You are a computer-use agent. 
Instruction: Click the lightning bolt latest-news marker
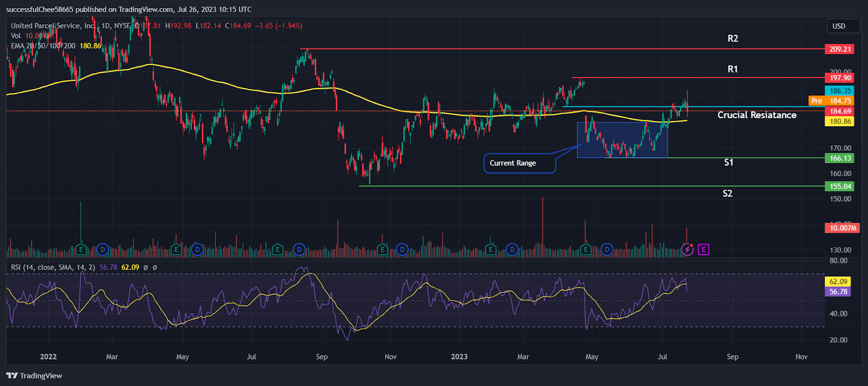point(687,250)
